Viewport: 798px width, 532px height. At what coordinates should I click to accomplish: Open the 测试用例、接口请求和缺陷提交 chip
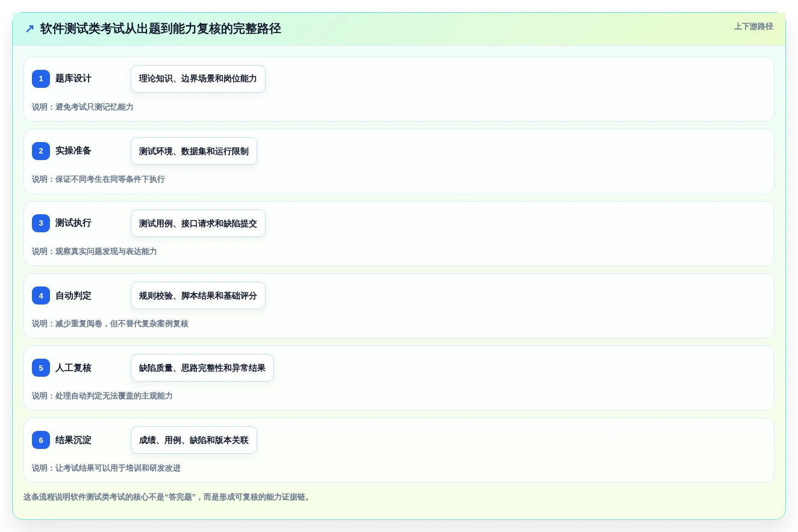click(x=198, y=223)
